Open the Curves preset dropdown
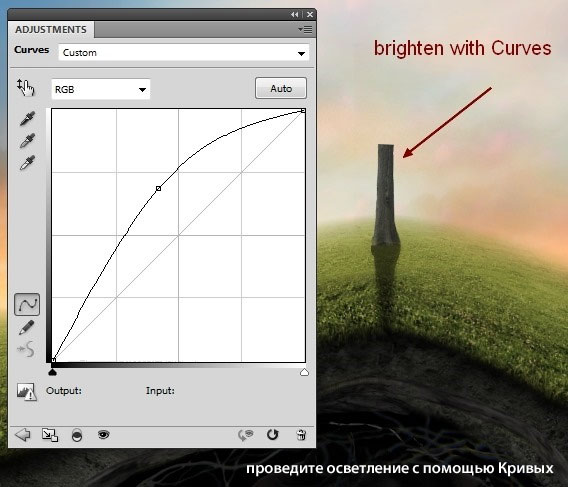 [184, 53]
